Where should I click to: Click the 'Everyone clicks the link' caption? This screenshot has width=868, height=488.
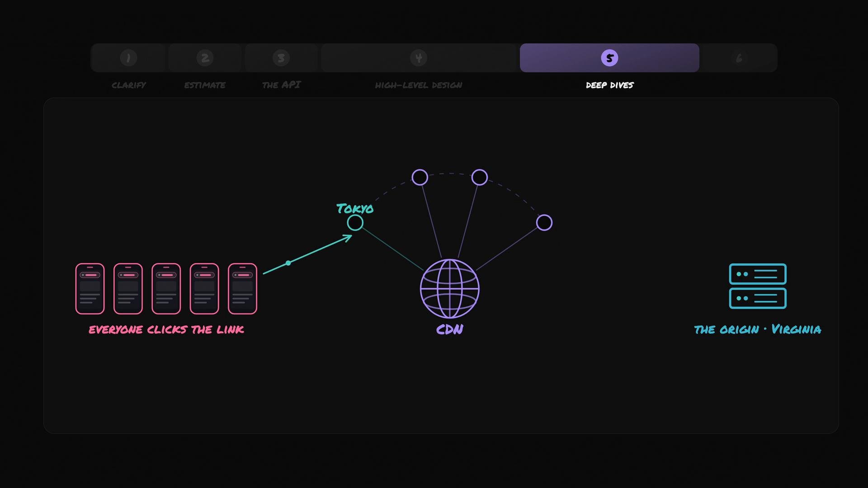pos(166,329)
